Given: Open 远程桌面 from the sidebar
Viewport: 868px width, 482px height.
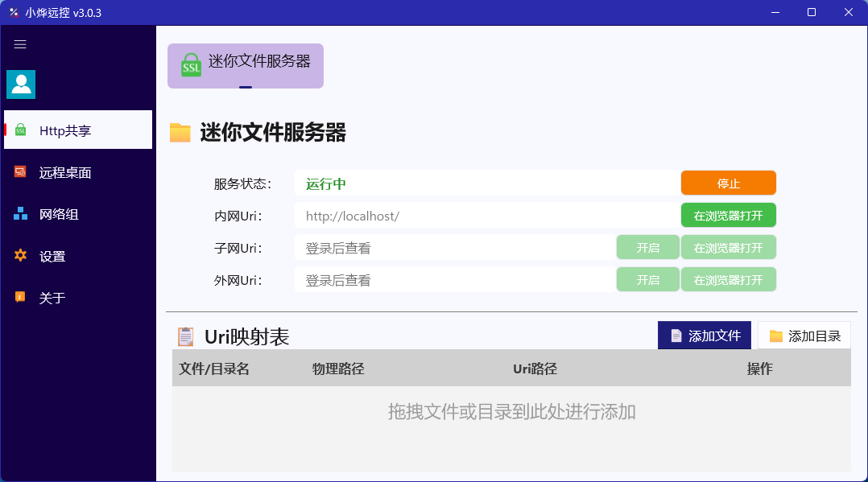Looking at the screenshot, I should coord(78,172).
